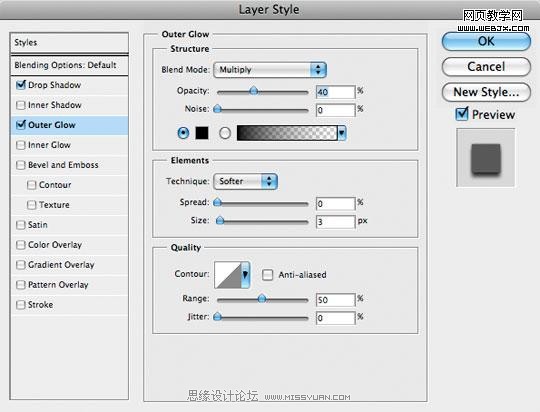This screenshot has height=412, width=540.
Task: Click the black glow color swatch
Action: click(202, 133)
